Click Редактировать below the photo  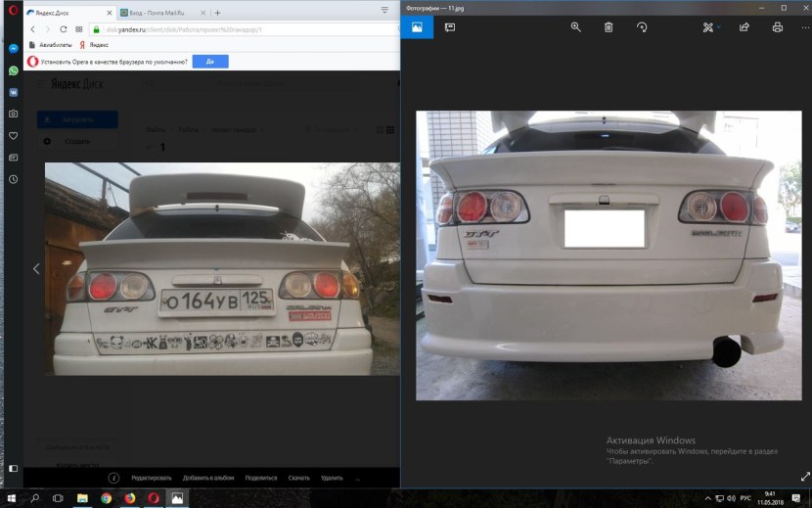coord(152,478)
